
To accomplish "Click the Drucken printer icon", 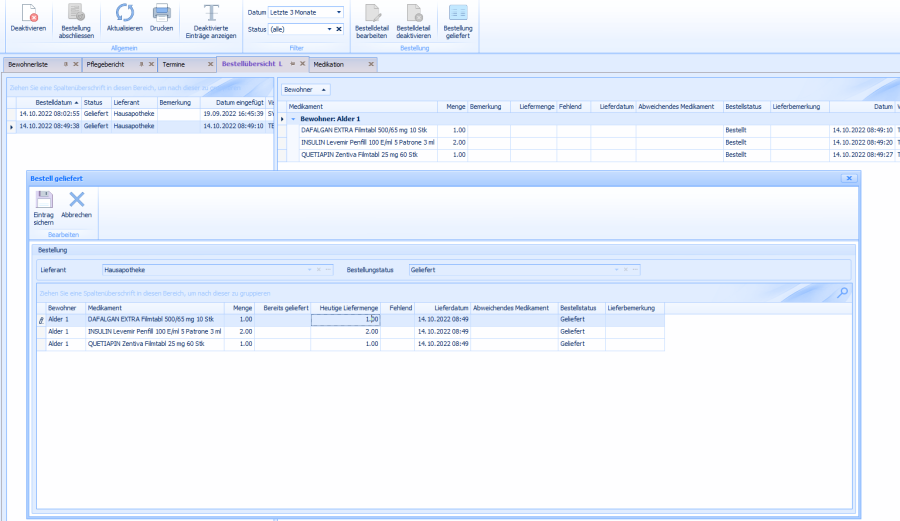I will (x=161, y=14).
